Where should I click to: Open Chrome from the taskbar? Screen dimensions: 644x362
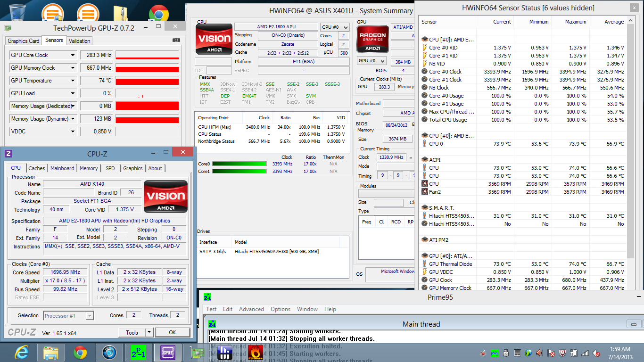(80, 353)
